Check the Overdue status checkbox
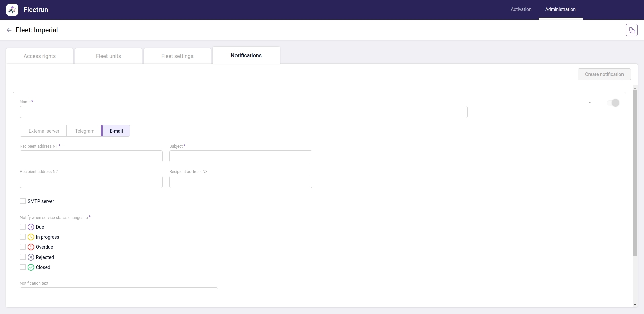644x314 pixels. pyautogui.click(x=23, y=246)
